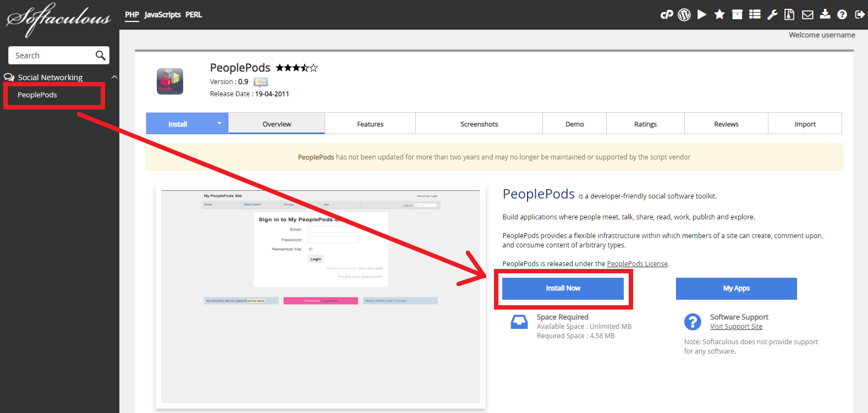Select the PERL scripts menu

point(194,15)
